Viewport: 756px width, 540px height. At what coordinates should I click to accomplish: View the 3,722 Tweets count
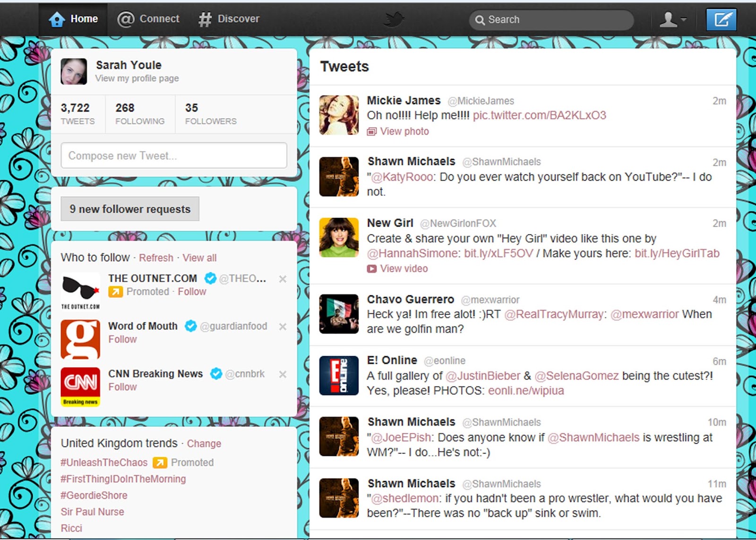click(77, 114)
